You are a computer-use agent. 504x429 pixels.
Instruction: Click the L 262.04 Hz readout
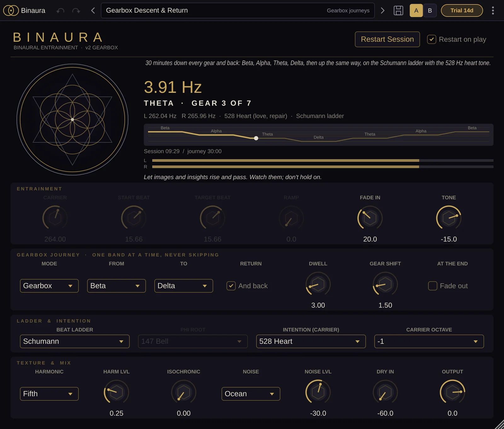[160, 116]
